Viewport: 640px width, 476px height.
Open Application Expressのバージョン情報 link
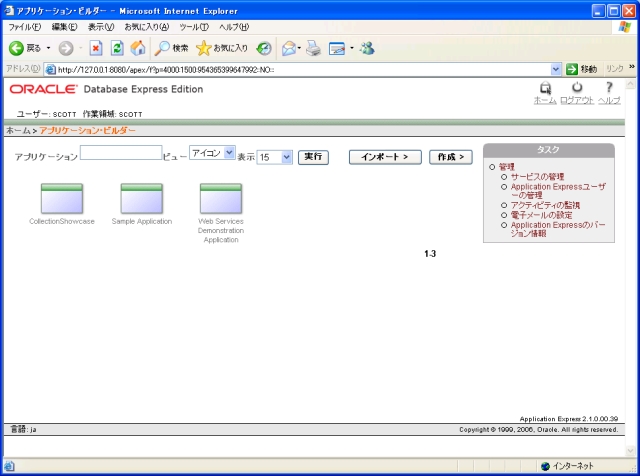(558, 229)
